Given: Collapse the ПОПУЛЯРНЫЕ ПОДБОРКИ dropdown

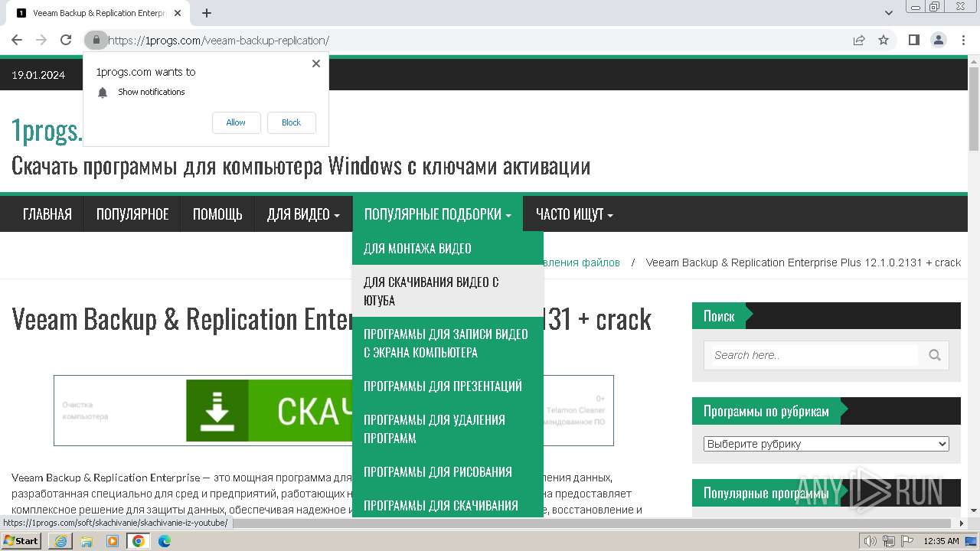Looking at the screenshot, I should point(437,214).
